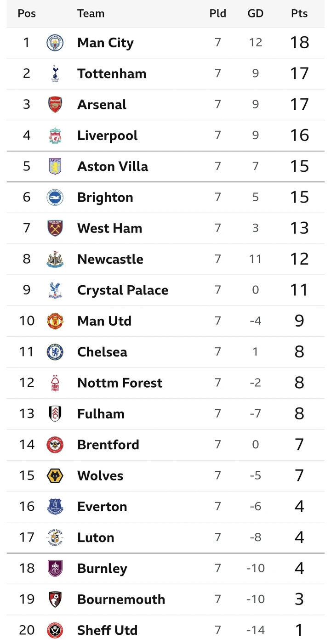Click the Man City club crest

tap(55, 43)
